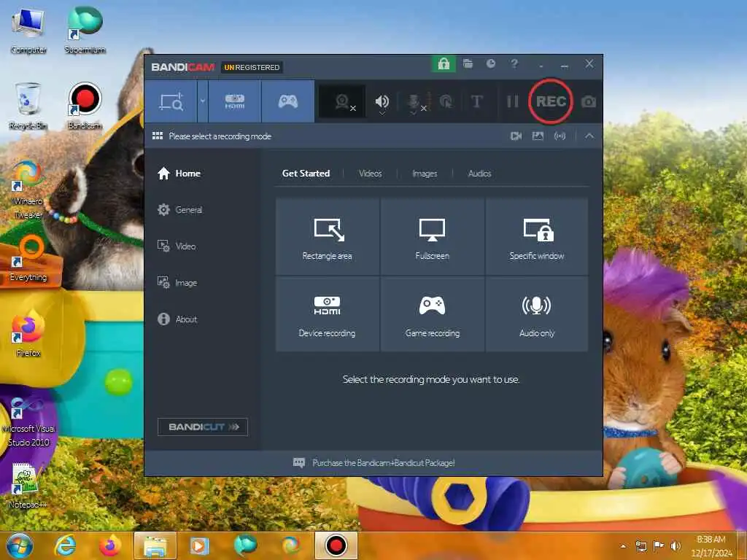Click the UNREGISTERED badge
The image size is (747, 560).
[252, 67]
